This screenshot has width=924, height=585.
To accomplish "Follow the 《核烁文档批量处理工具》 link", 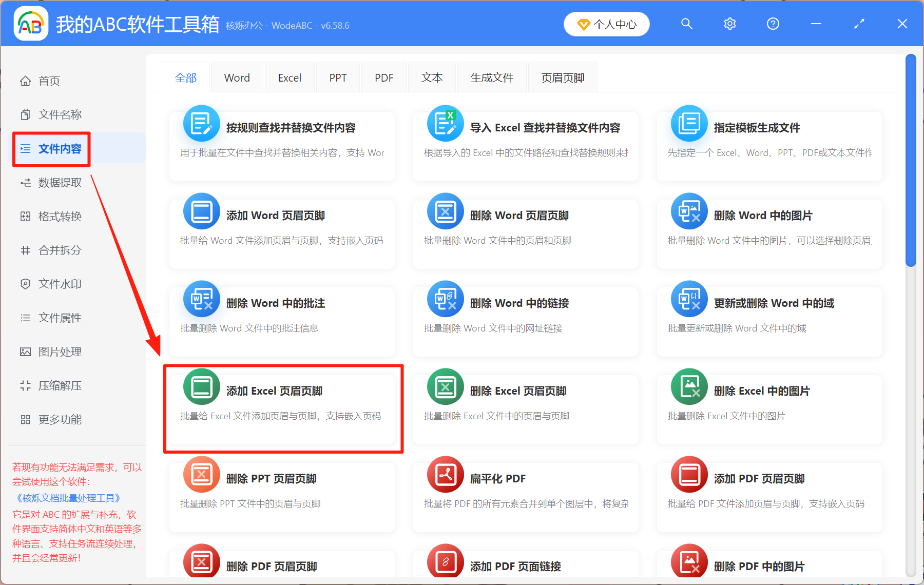I will tap(67, 498).
